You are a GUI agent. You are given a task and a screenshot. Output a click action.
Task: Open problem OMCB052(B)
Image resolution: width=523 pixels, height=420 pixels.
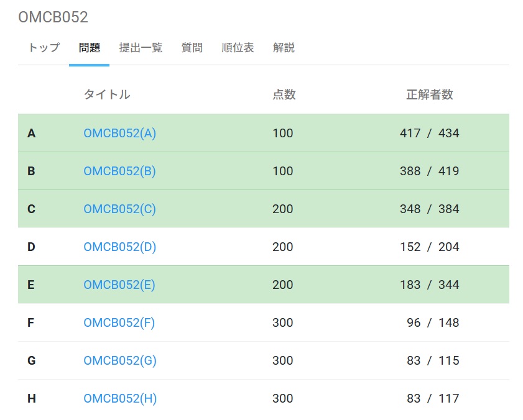point(119,171)
